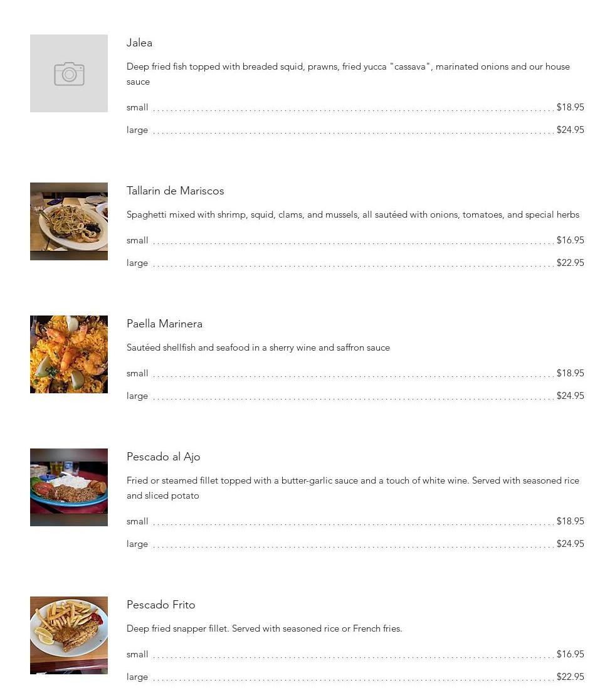Select the Paella Marinera heading

[x=164, y=324]
